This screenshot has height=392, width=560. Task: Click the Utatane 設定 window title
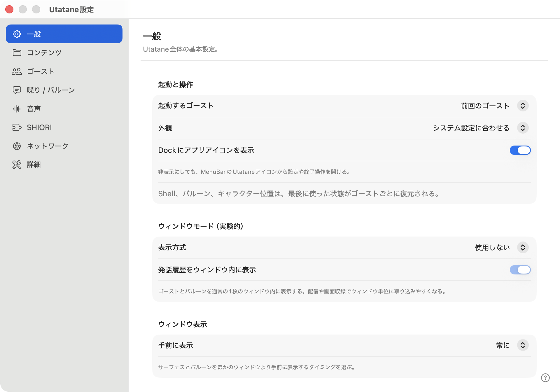71,10
